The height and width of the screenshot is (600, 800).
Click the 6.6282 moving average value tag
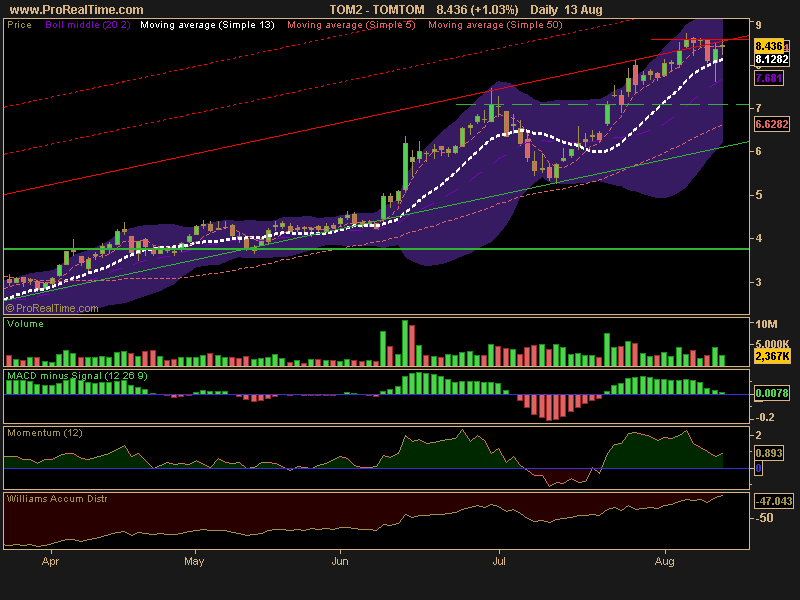pos(772,124)
